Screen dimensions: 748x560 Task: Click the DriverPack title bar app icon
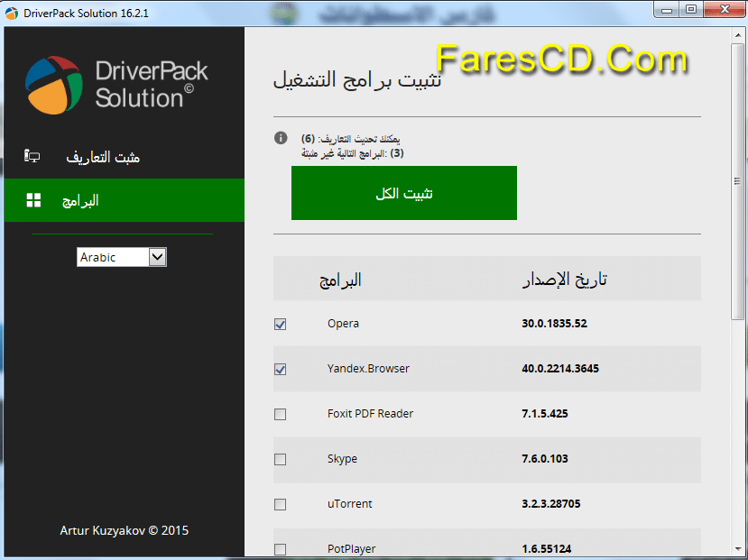[12, 13]
